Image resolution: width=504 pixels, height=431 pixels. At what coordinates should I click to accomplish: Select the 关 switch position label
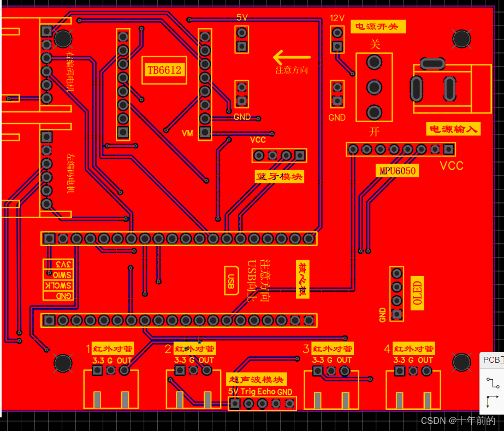(375, 44)
